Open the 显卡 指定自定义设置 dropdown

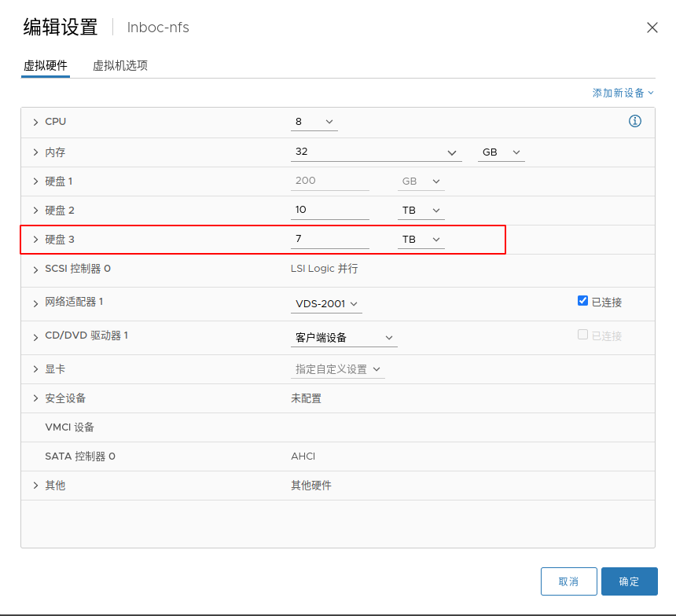(338, 368)
